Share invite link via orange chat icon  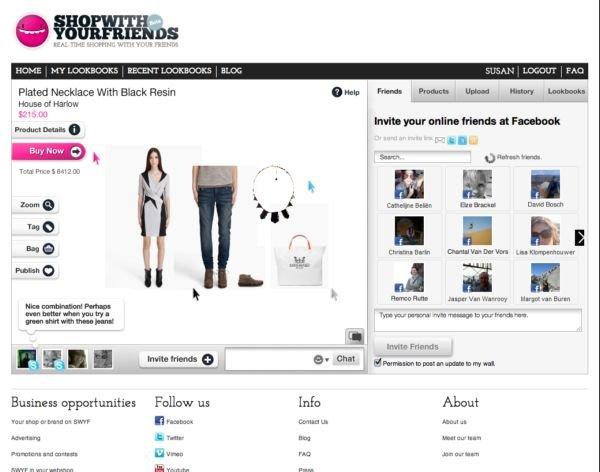tap(473, 140)
